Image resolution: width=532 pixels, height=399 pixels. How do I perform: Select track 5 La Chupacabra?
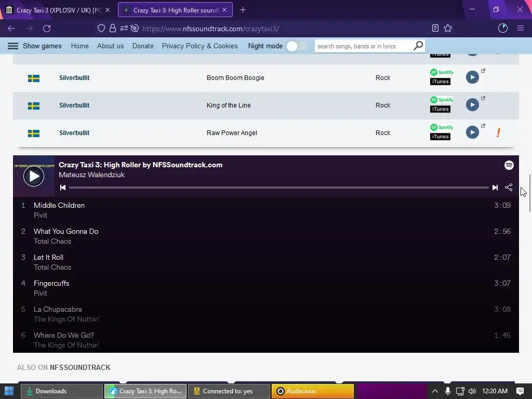point(265,314)
